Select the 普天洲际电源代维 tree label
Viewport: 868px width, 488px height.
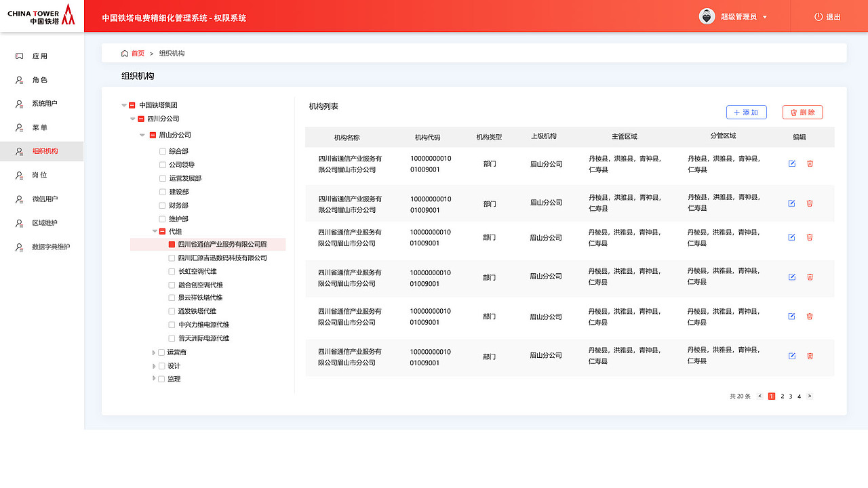click(x=204, y=338)
